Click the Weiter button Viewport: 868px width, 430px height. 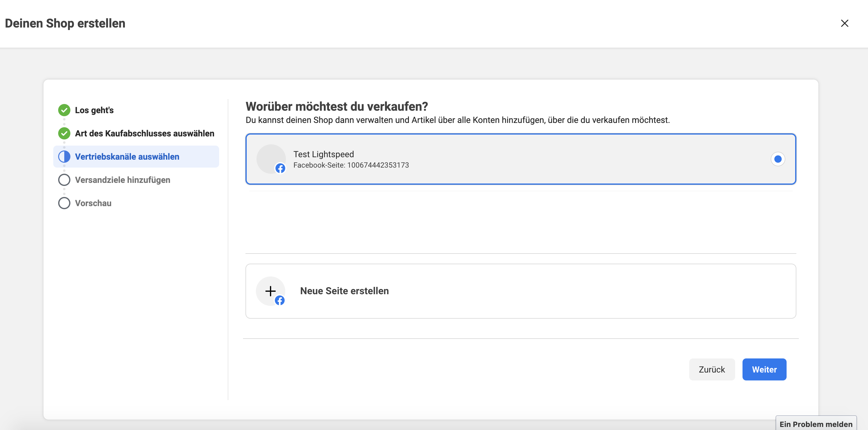(764, 369)
